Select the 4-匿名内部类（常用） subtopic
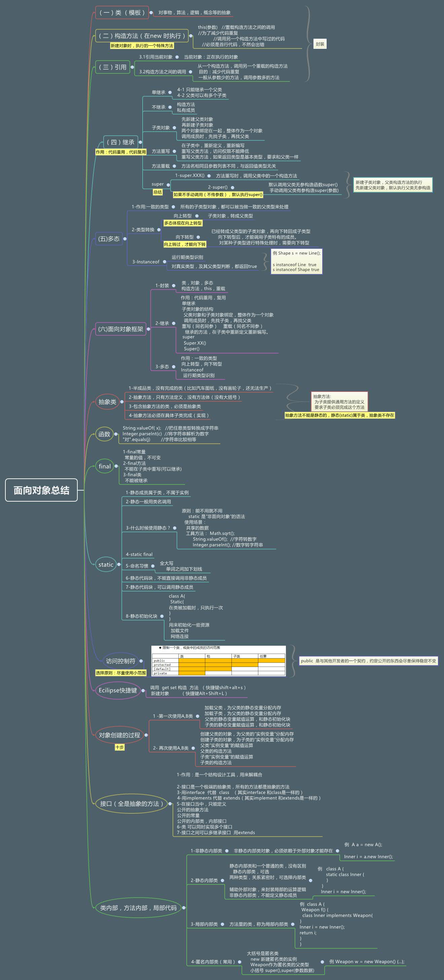The height and width of the screenshot is (980, 444). [213, 962]
